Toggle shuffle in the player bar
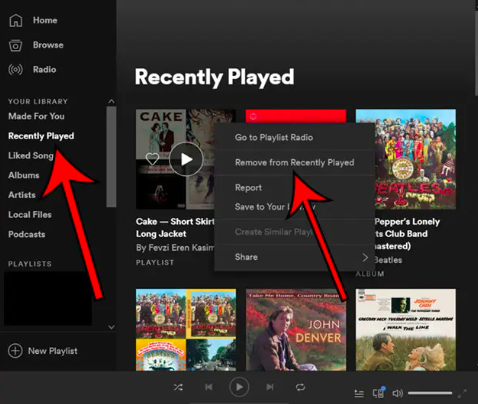 pos(178,387)
